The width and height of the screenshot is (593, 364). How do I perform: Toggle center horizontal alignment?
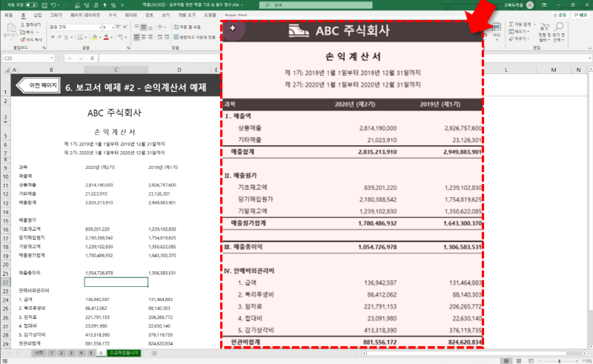pyautogui.click(x=143, y=37)
